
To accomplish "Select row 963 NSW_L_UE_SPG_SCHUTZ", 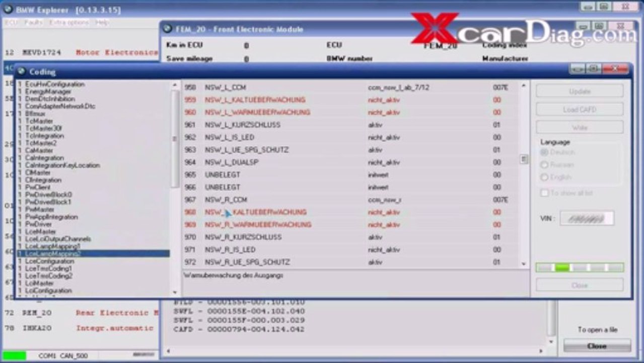I will click(x=350, y=150).
